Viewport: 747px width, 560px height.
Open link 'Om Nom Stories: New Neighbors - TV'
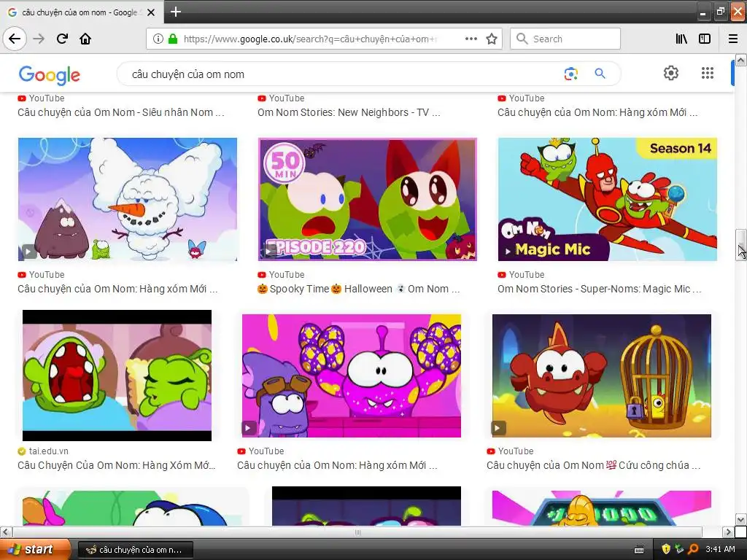[349, 112]
